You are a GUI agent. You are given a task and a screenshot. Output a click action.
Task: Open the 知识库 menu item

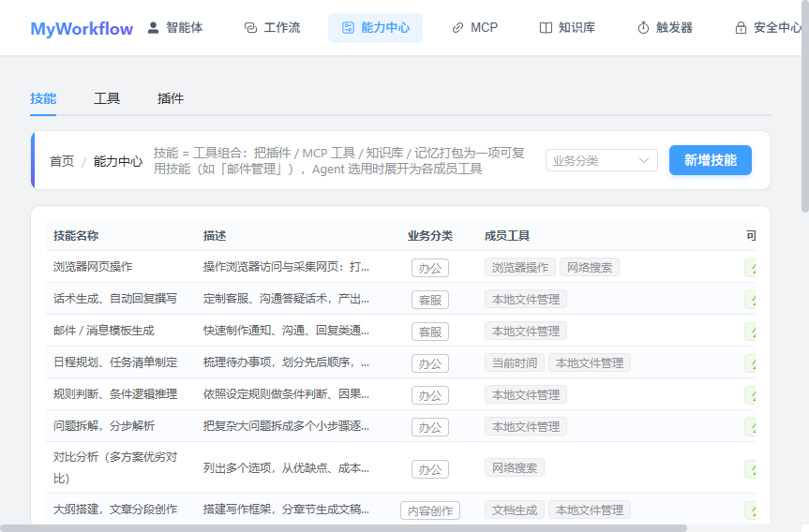(567, 28)
